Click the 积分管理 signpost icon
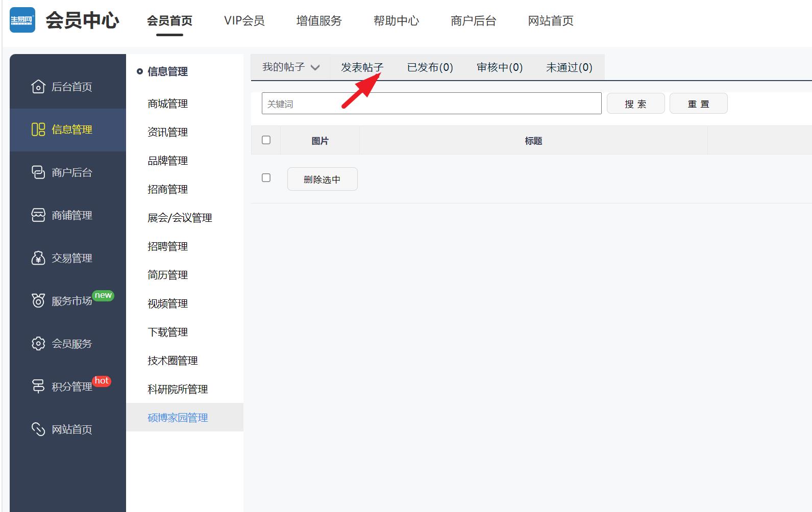 [x=38, y=387]
